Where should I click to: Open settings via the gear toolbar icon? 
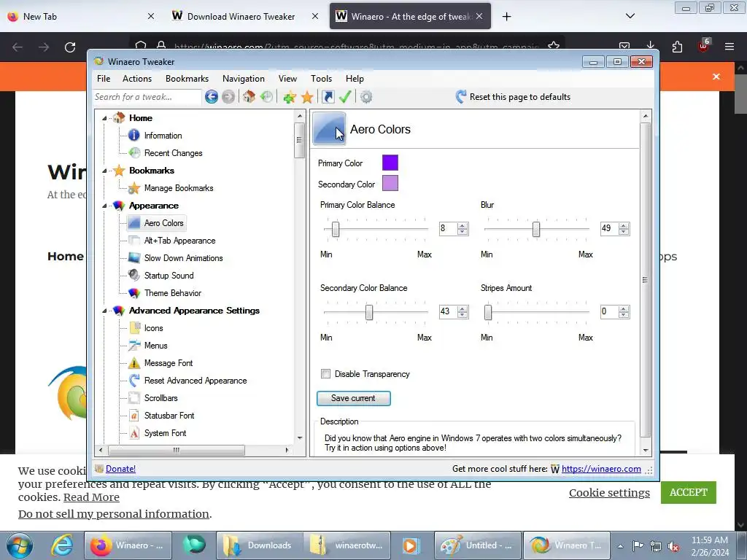point(366,97)
